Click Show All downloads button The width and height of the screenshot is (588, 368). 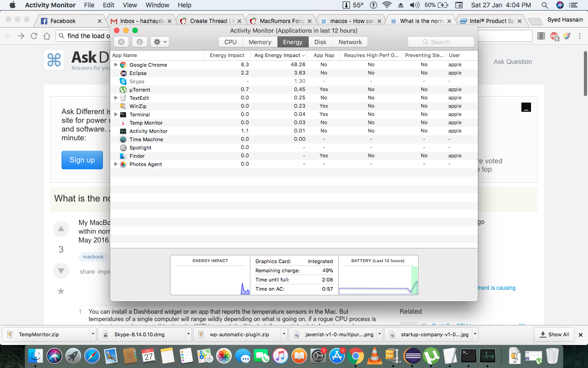[x=554, y=334]
